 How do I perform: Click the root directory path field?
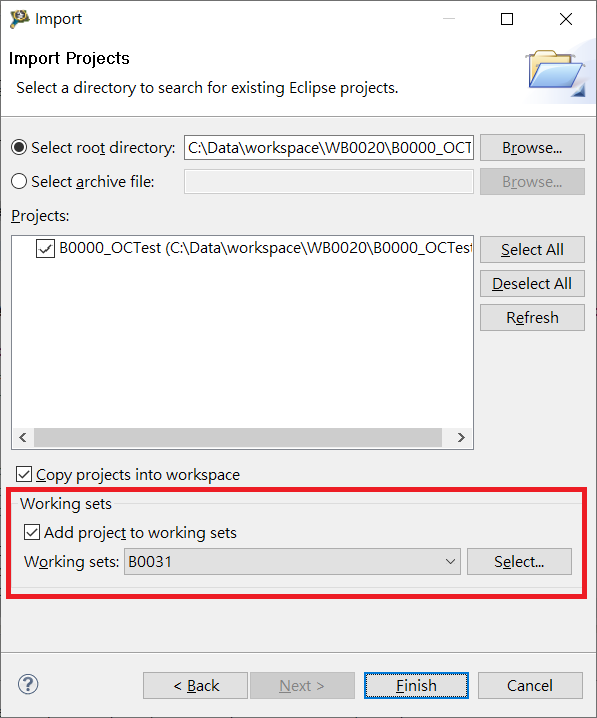pyautogui.click(x=329, y=147)
